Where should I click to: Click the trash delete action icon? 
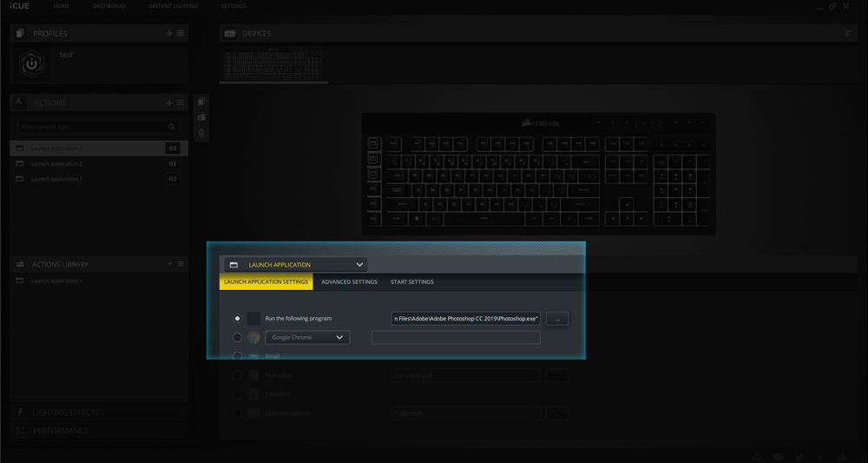point(201,133)
